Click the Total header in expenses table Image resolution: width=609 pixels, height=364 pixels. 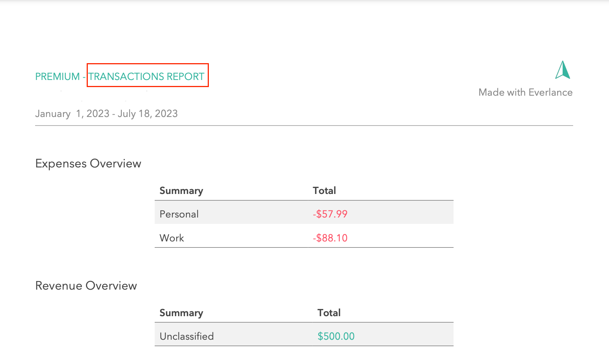[x=324, y=191]
